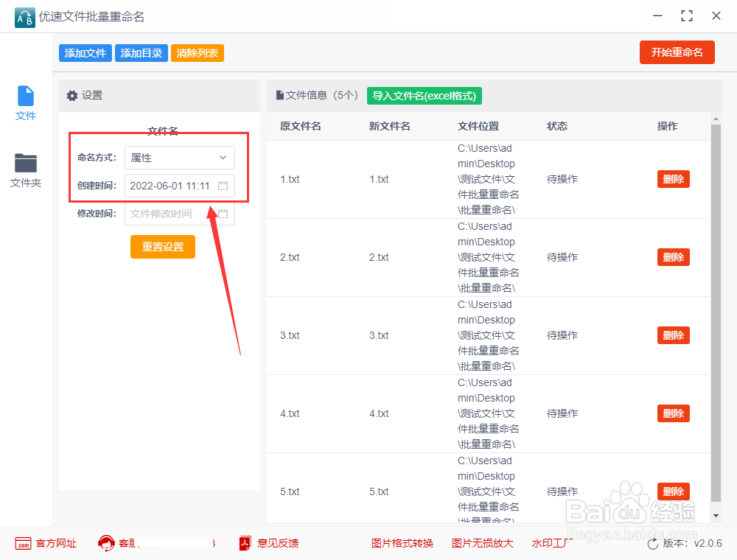The width and height of the screenshot is (737, 560).
Task: Delete the 2.txt row
Action: (673, 257)
